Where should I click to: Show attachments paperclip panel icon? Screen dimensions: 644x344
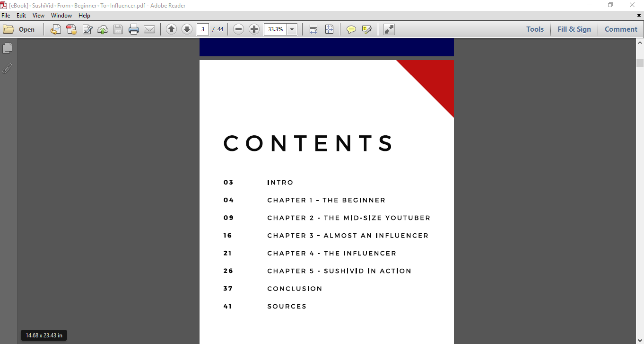8,68
